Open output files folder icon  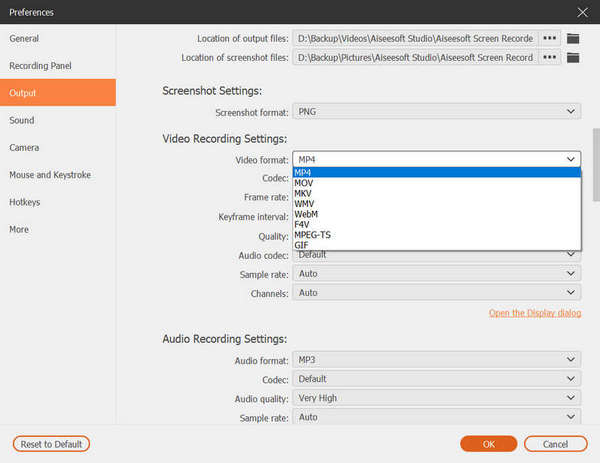pos(573,39)
